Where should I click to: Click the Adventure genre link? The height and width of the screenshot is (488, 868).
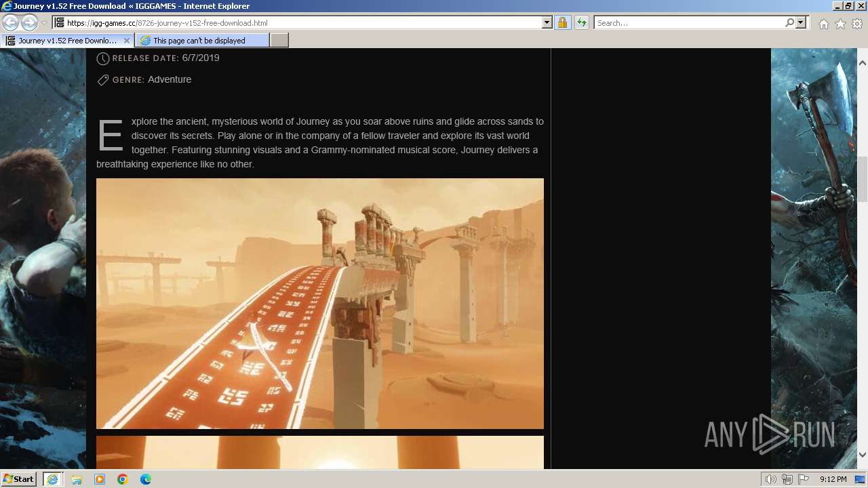(x=170, y=79)
